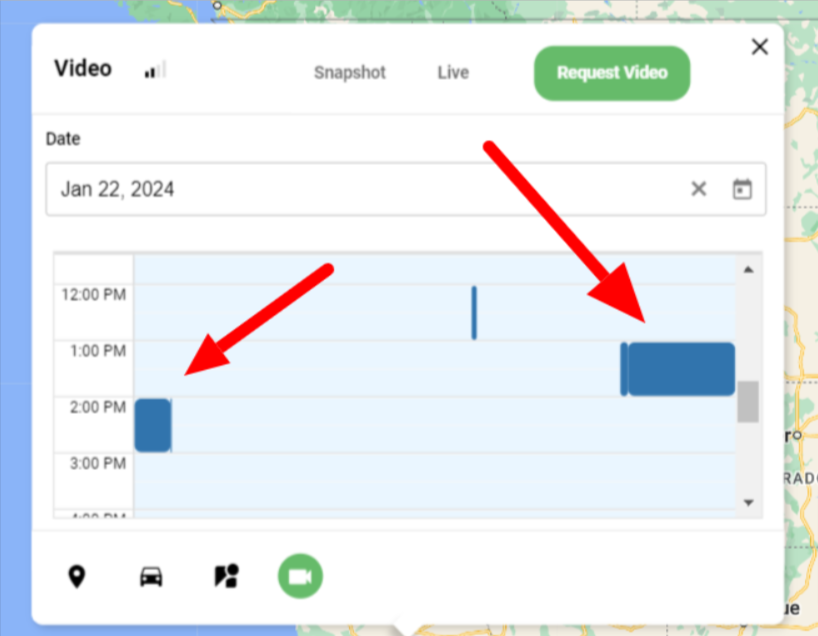Click the signal strength indicator beside Video
This screenshot has height=636, width=818.
pyautogui.click(x=155, y=69)
